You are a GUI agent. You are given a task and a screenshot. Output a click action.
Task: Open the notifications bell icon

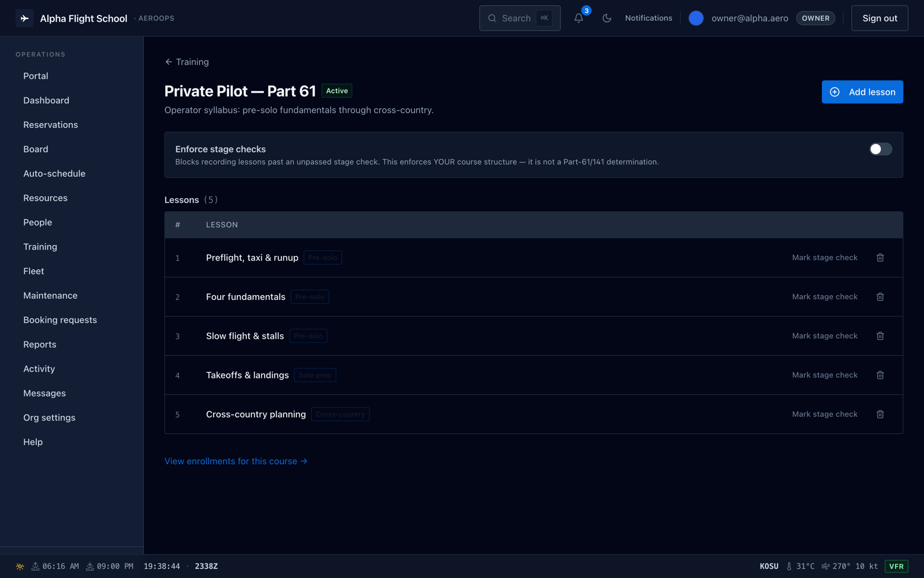tap(579, 18)
